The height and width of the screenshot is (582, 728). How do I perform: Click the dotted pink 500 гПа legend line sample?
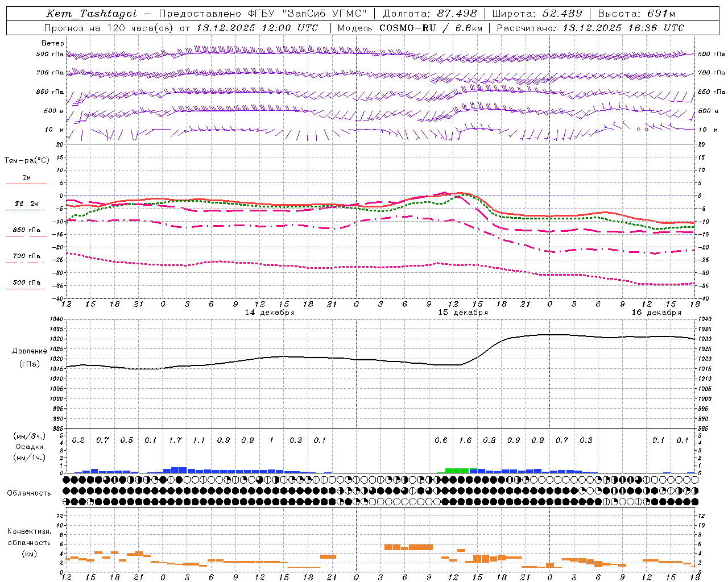26,289
